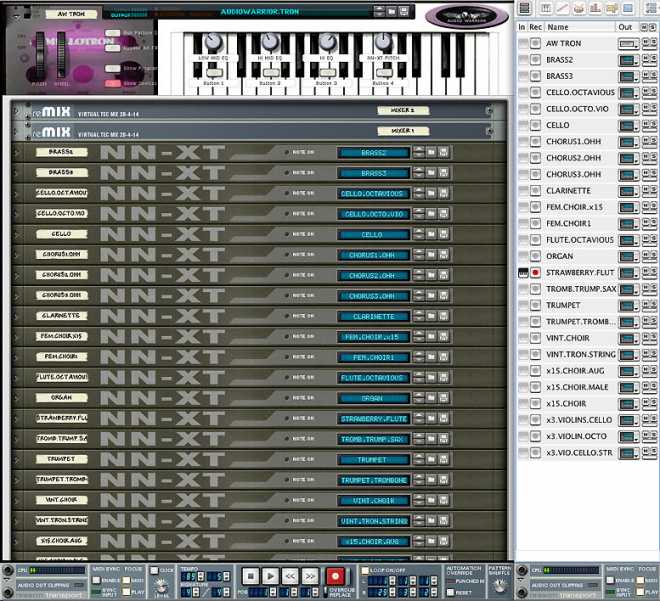Solo the BRASS2 track

coord(653,59)
